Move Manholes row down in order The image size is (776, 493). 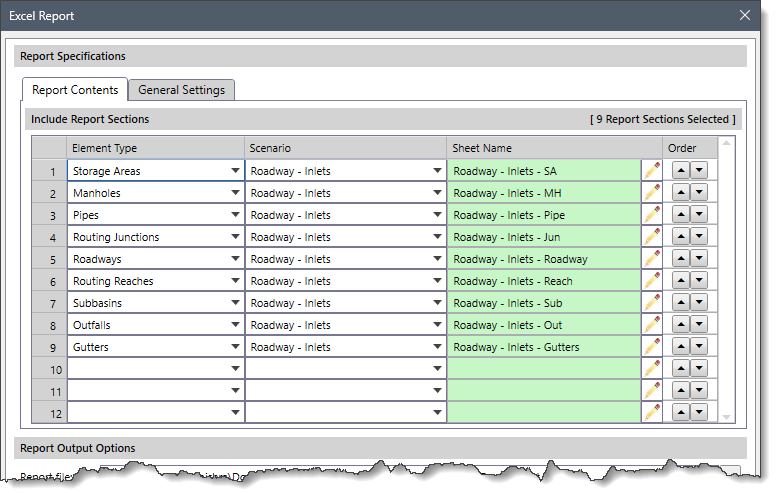pyautogui.click(x=699, y=192)
